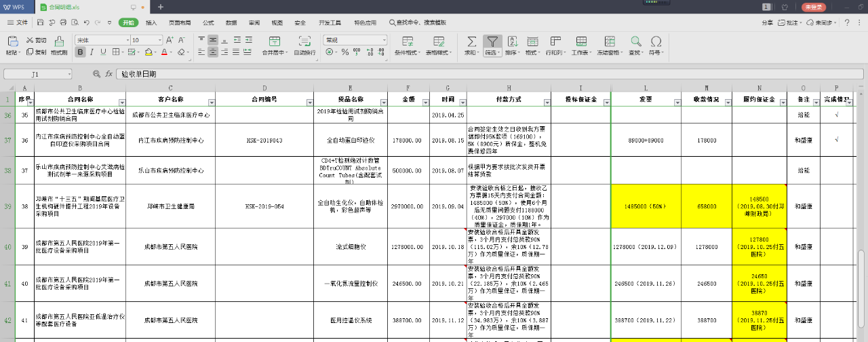Click the 未登录 login button
868x342 pixels.
(814, 7)
